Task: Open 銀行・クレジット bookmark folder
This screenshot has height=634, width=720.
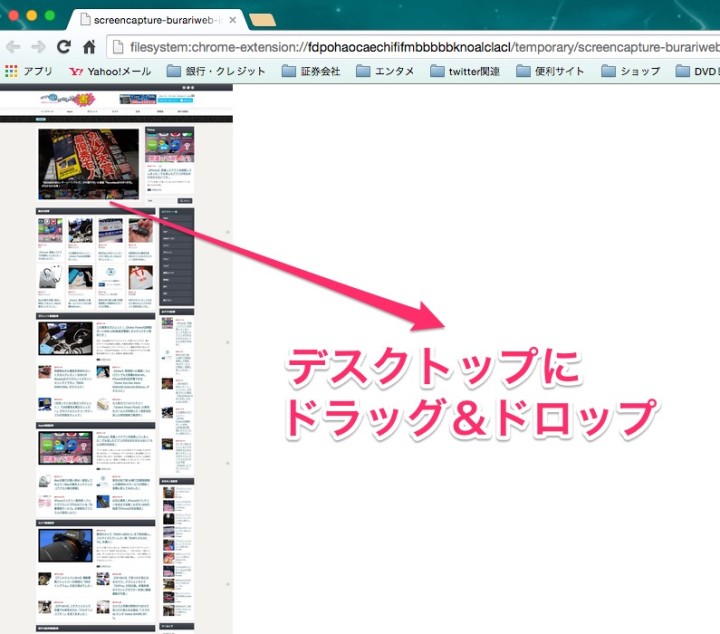Action: [x=216, y=71]
